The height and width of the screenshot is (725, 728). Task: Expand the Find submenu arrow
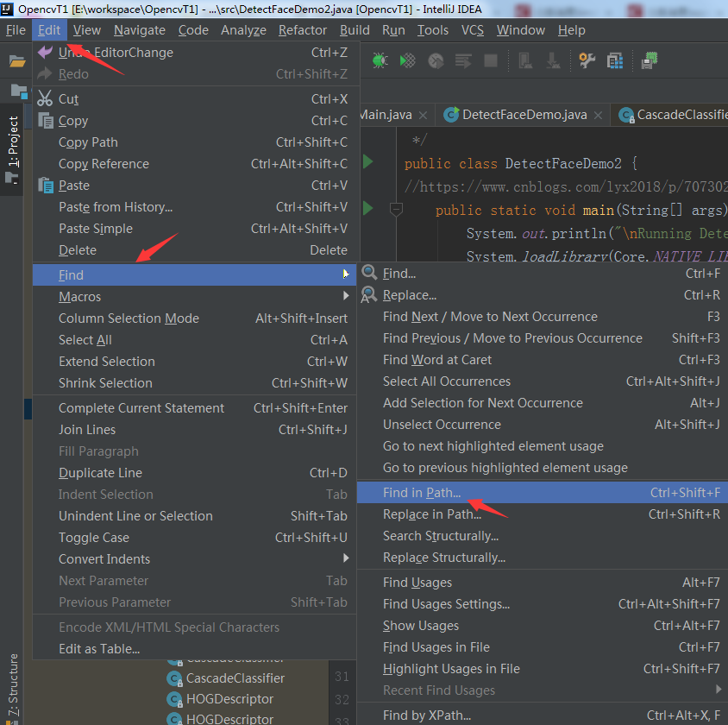pos(346,274)
